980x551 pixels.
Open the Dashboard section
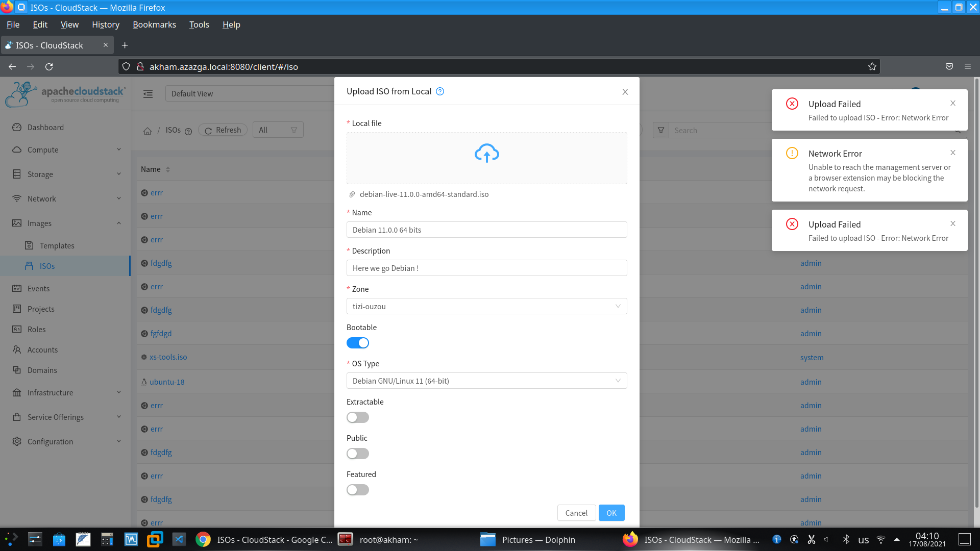(45, 127)
